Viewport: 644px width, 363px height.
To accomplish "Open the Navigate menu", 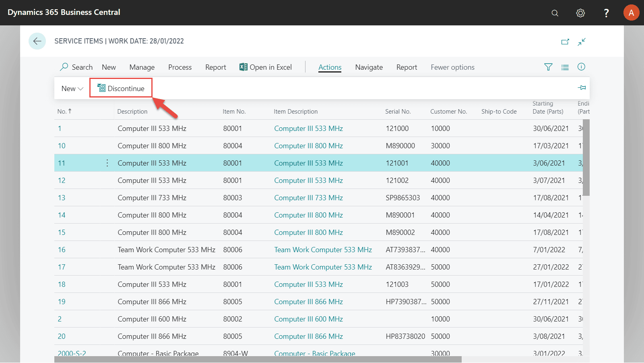I will (369, 67).
